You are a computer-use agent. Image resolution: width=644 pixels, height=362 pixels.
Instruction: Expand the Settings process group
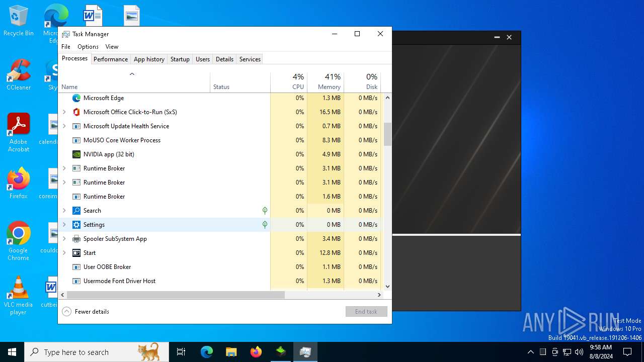[64, 225]
